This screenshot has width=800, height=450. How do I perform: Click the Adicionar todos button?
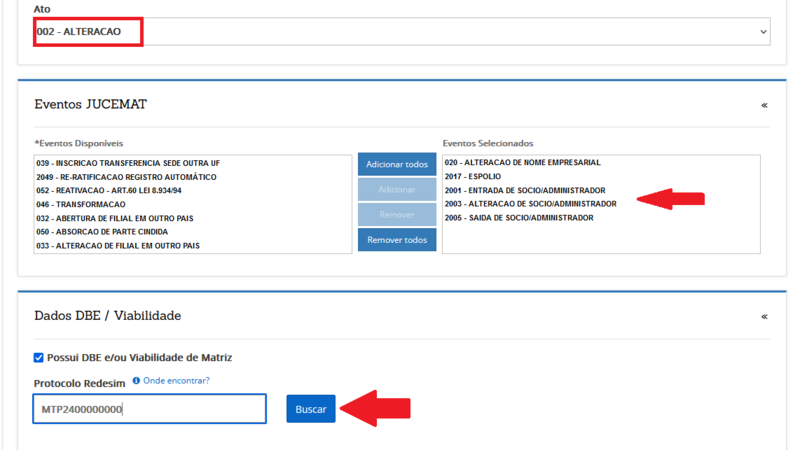[397, 164]
